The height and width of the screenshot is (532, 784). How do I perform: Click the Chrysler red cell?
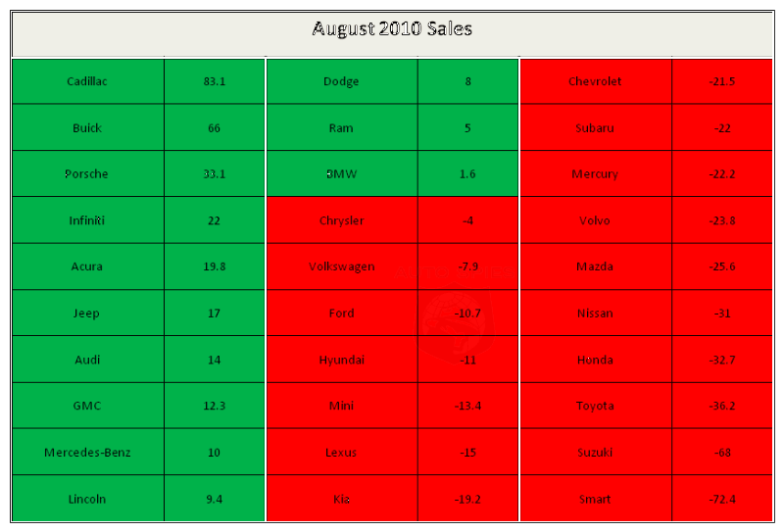coord(342,220)
